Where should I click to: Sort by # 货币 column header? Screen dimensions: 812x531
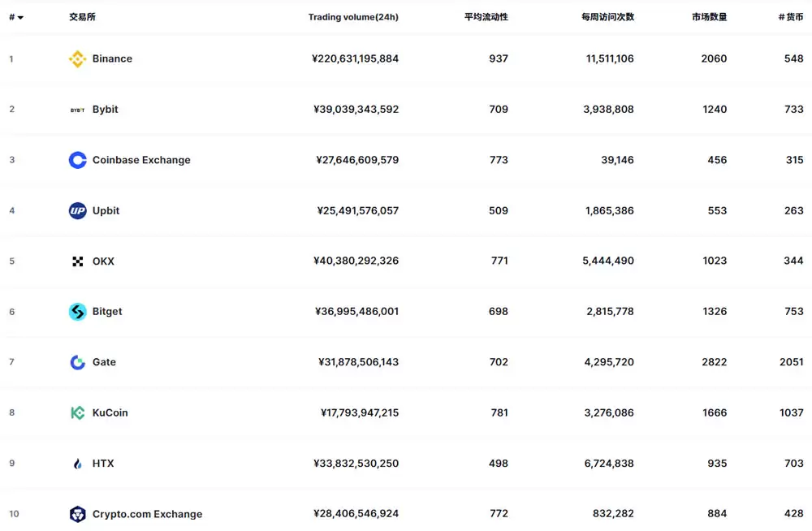click(790, 17)
